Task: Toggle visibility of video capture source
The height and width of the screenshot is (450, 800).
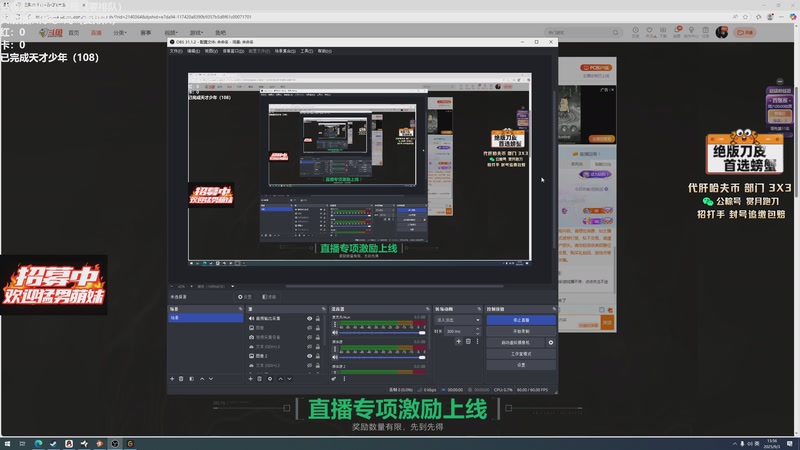Action: 309,337
